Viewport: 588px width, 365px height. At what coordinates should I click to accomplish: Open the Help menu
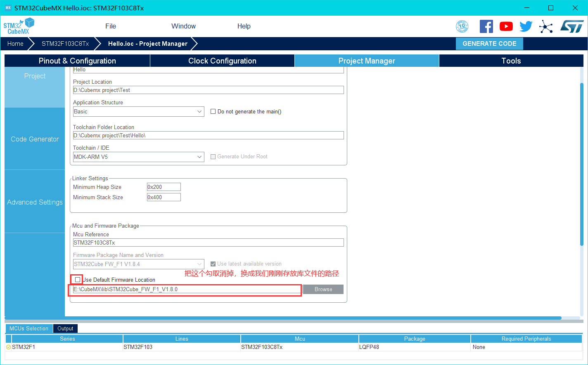click(x=244, y=26)
